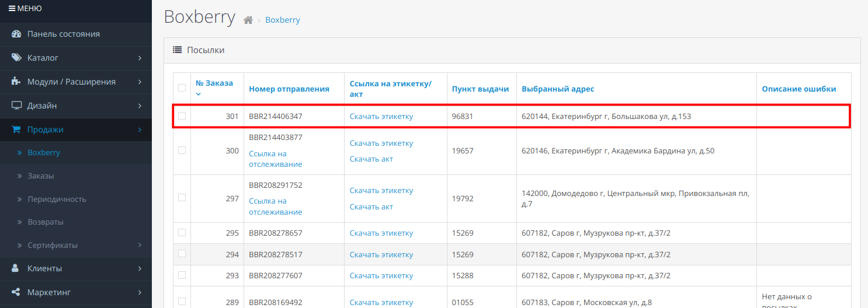The image size is (868, 308).
Task: Click the hamburger МЕНЮ icon
Action: (x=12, y=9)
